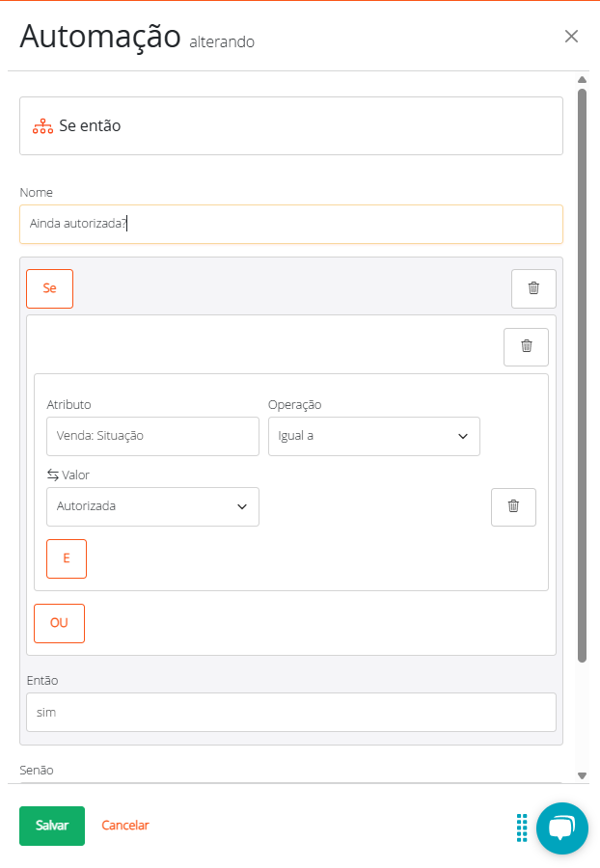Click the scrollbar up arrow
Viewport: 600px width, 868px height.
coord(582,80)
